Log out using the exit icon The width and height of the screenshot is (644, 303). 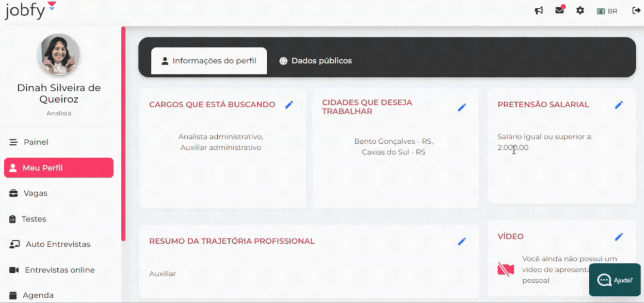[x=634, y=10]
